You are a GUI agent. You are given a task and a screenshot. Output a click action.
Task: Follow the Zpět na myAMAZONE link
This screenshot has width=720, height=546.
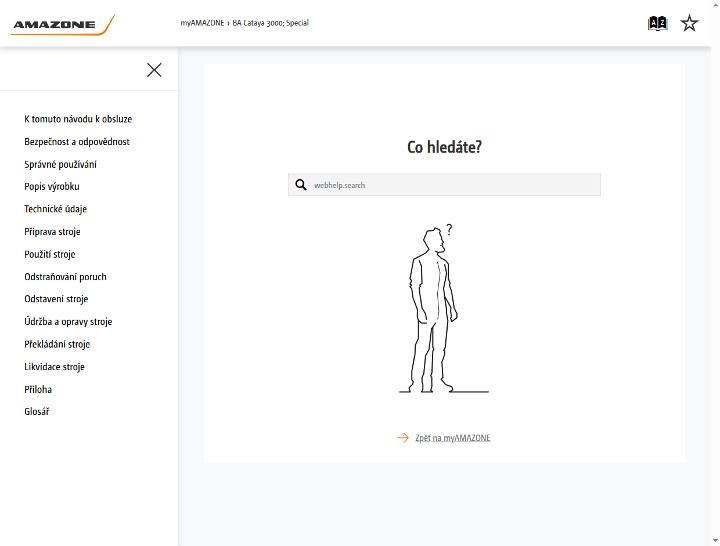[453, 438]
